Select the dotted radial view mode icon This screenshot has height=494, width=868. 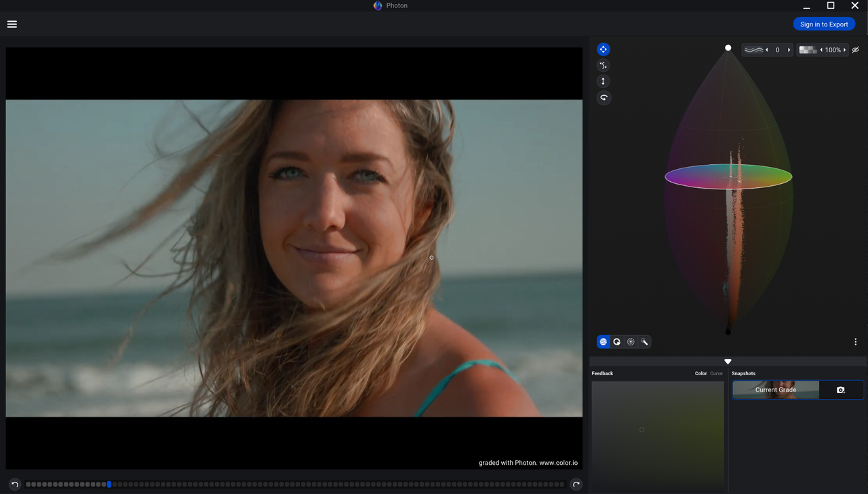[631, 342]
